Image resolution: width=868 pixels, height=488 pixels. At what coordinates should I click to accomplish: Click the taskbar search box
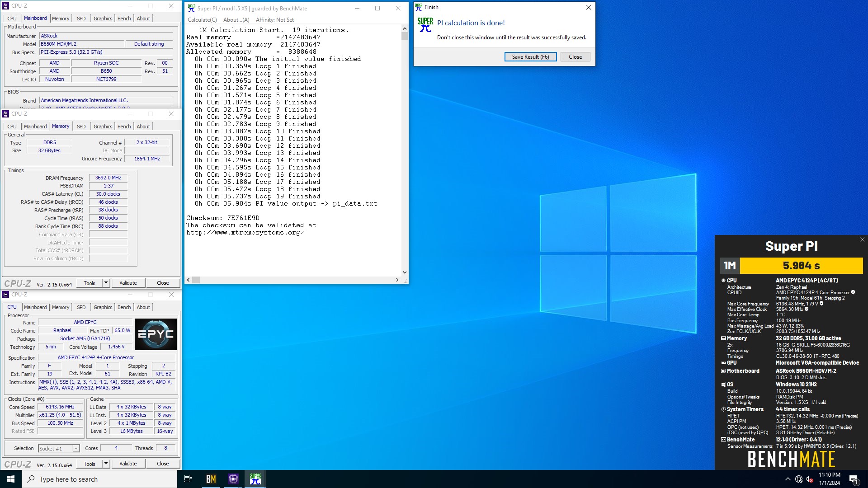click(x=99, y=479)
